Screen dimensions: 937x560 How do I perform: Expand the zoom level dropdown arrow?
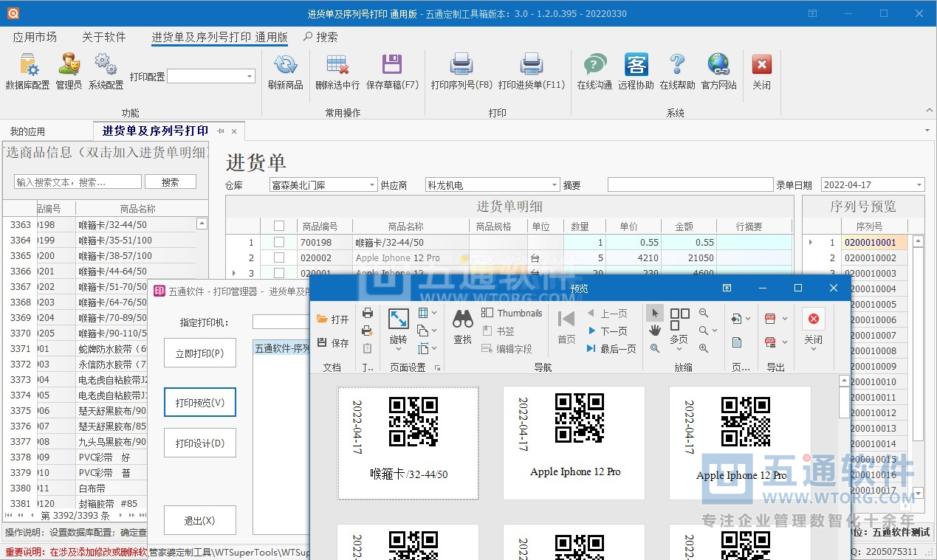[715, 331]
